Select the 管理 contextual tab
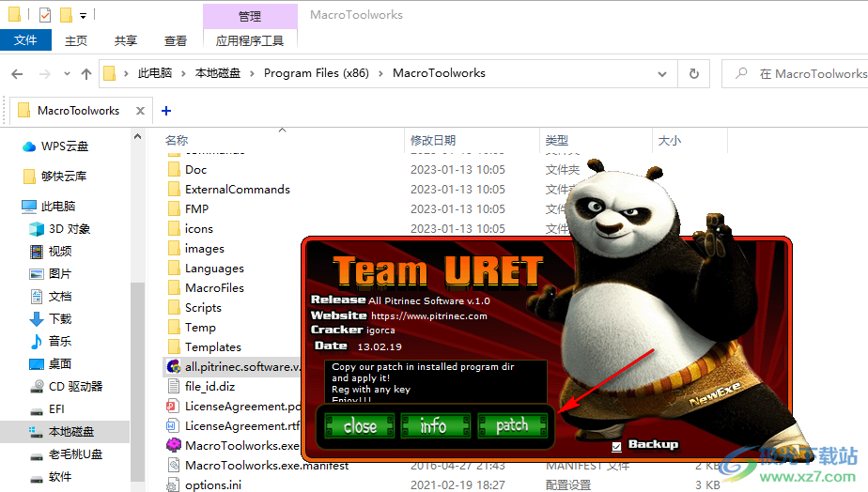 pos(250,17)
